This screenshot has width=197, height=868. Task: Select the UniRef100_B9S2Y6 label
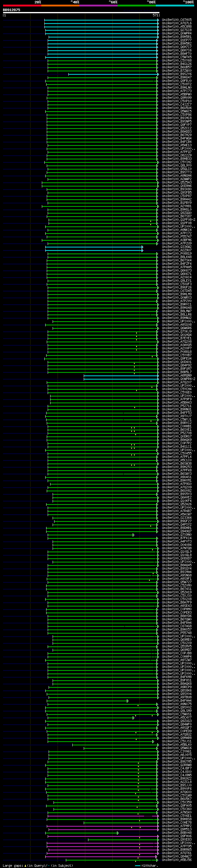click(177, 74)
